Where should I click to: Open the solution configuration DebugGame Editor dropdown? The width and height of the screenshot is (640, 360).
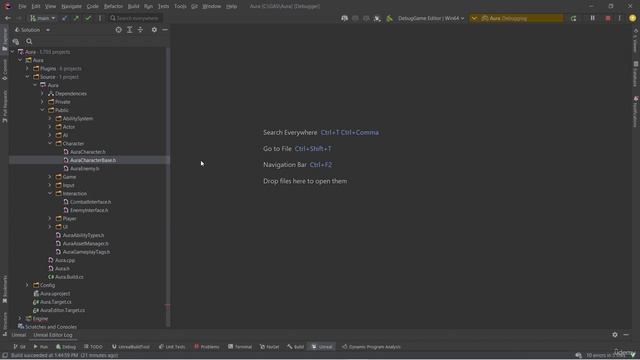coord(431,18)
